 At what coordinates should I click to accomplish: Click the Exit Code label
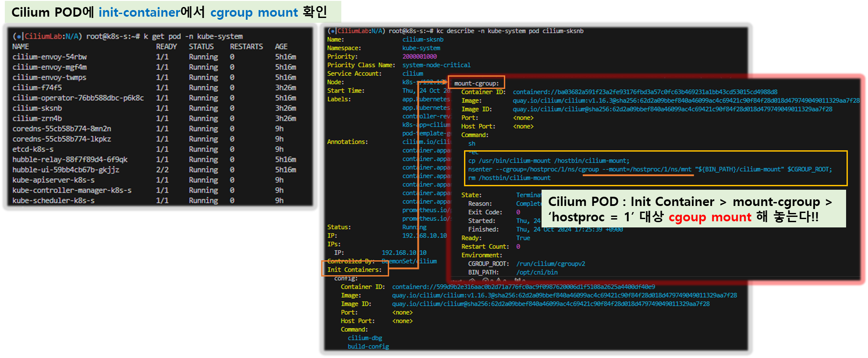(x=485, y=212)
